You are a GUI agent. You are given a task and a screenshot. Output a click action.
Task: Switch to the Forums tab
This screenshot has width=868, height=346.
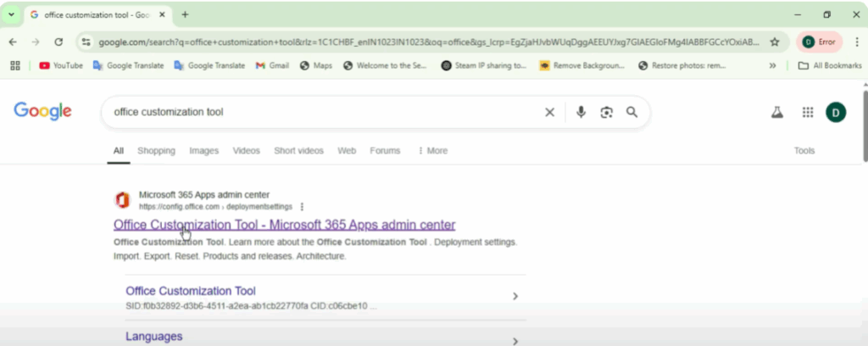(x=385, y=151)
